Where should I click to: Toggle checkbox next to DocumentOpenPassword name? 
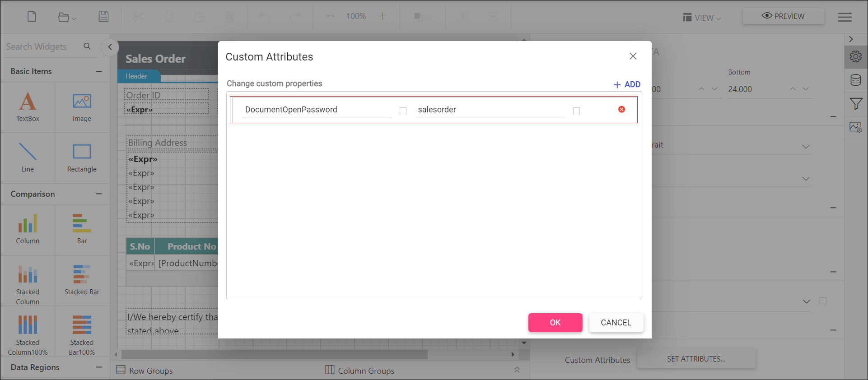(403, 111)
